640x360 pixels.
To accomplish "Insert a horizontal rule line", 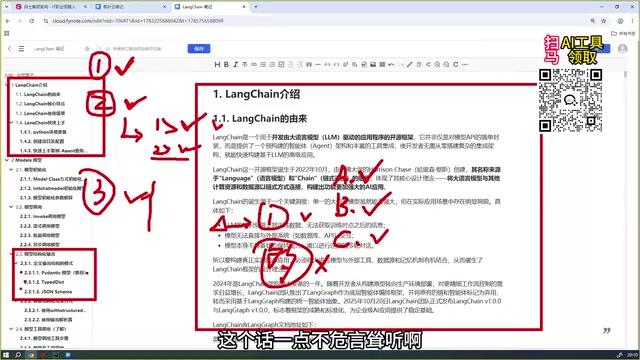I will click(318, 64).
